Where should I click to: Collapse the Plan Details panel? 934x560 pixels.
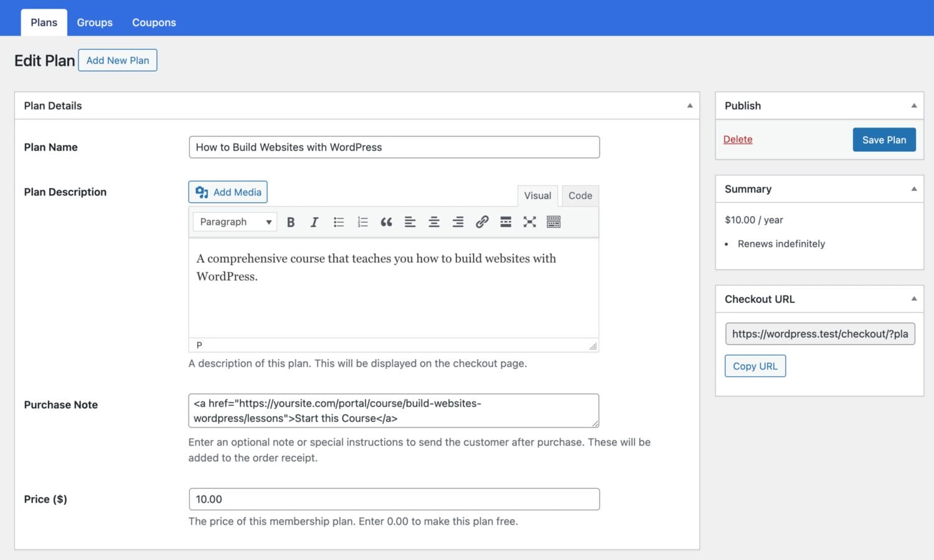point(690,106)
